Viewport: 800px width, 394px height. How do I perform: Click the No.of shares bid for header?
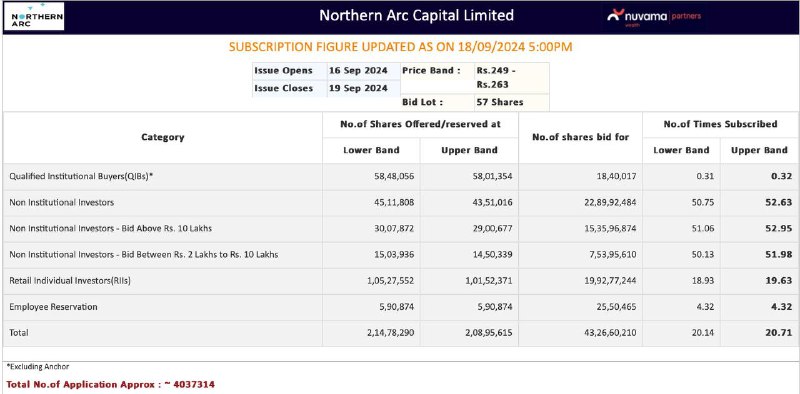click(x=580, y=137)
